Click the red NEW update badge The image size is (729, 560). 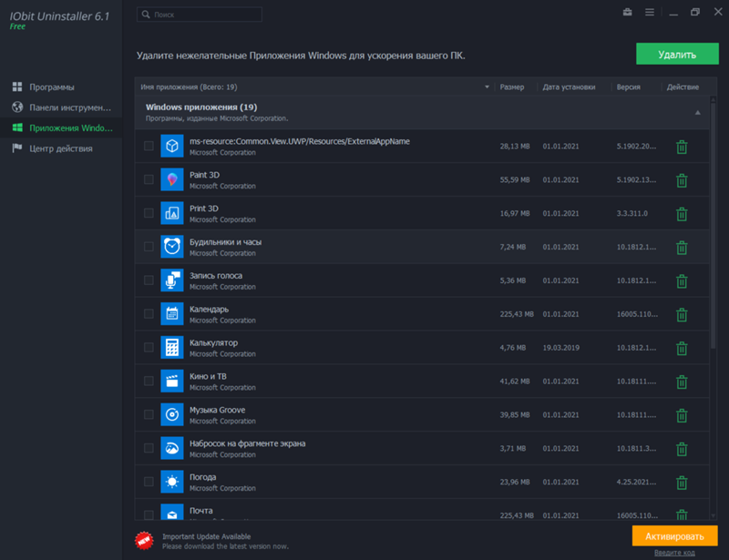[x=144, y=541]
